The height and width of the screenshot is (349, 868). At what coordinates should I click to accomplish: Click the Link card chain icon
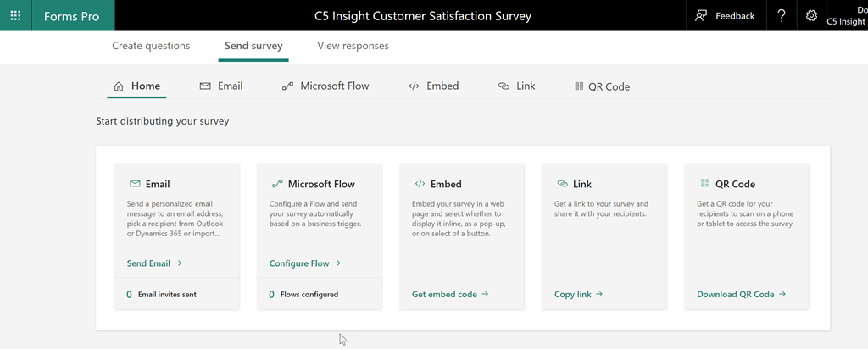point(563,184)
